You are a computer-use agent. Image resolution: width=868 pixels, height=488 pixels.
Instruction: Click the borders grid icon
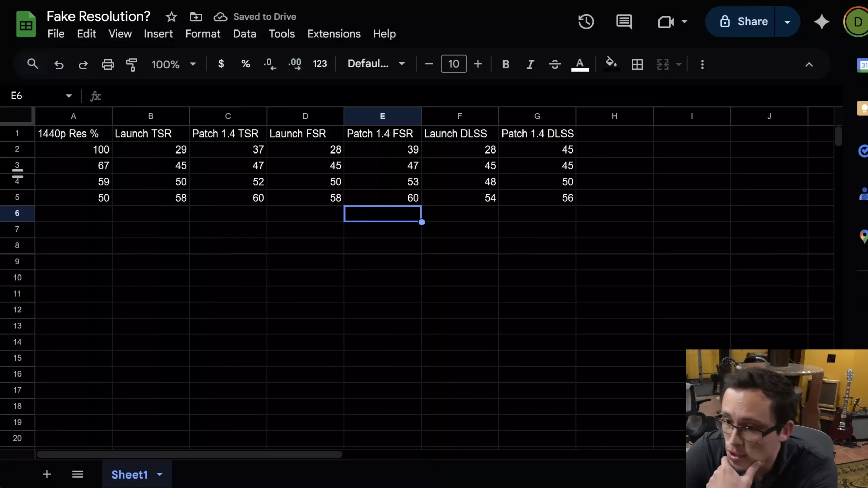(637, 64)
